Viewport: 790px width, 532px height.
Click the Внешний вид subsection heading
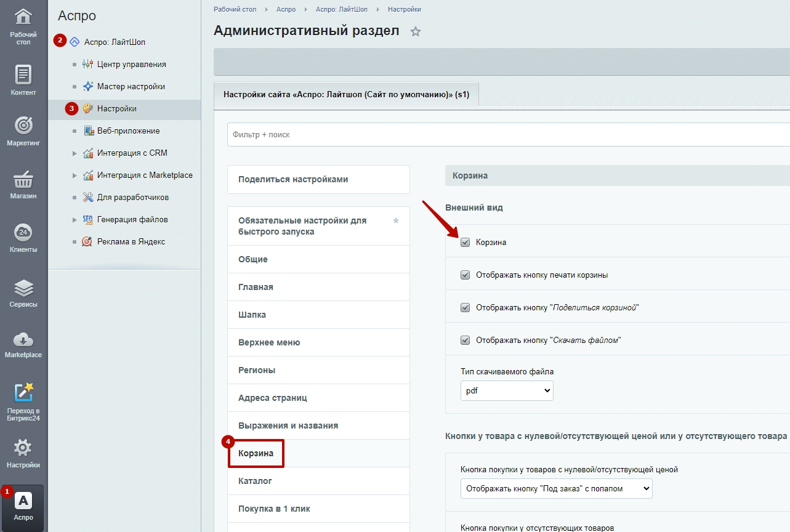click(474, 208)
